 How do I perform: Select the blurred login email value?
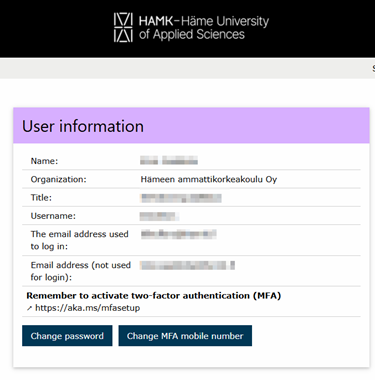(179, 234)
